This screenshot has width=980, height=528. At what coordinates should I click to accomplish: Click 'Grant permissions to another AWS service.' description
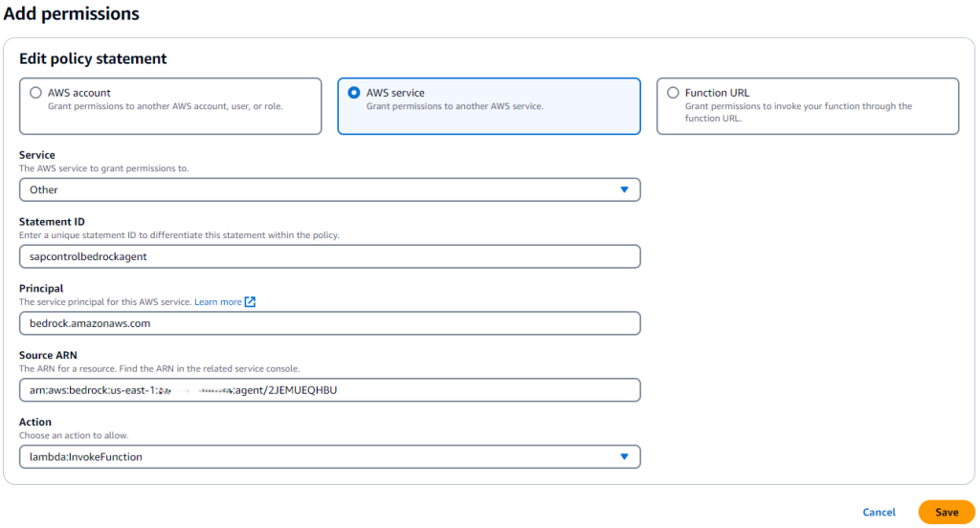coord(455,106)
